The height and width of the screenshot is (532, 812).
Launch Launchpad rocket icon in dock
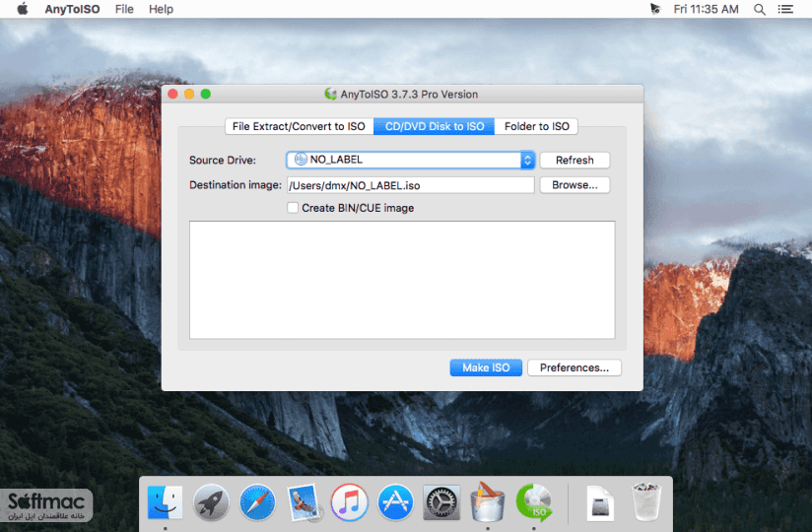pyautogui.click(x=211, y=502)
